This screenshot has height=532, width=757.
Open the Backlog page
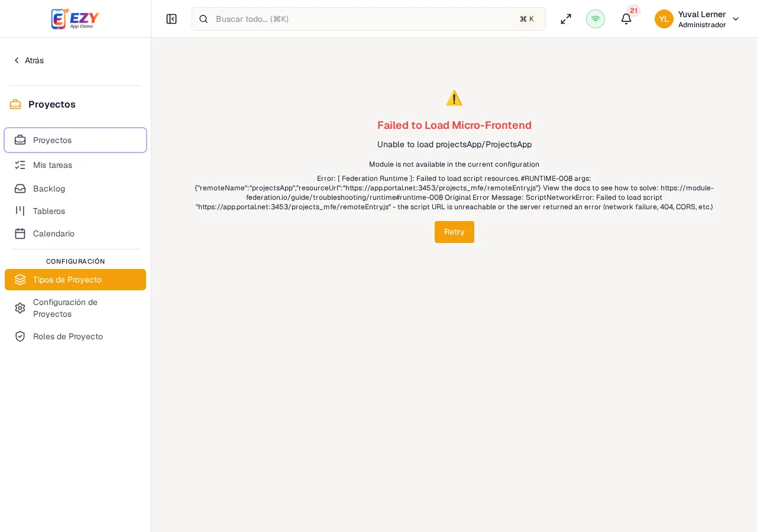coord(75,189)
